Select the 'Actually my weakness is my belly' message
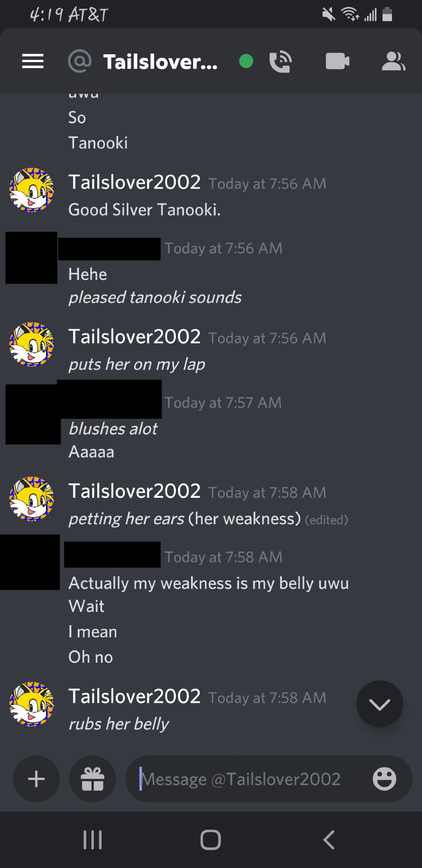This screenshot has width=422, height=868. pyautogui.click(x=208, y=583)
